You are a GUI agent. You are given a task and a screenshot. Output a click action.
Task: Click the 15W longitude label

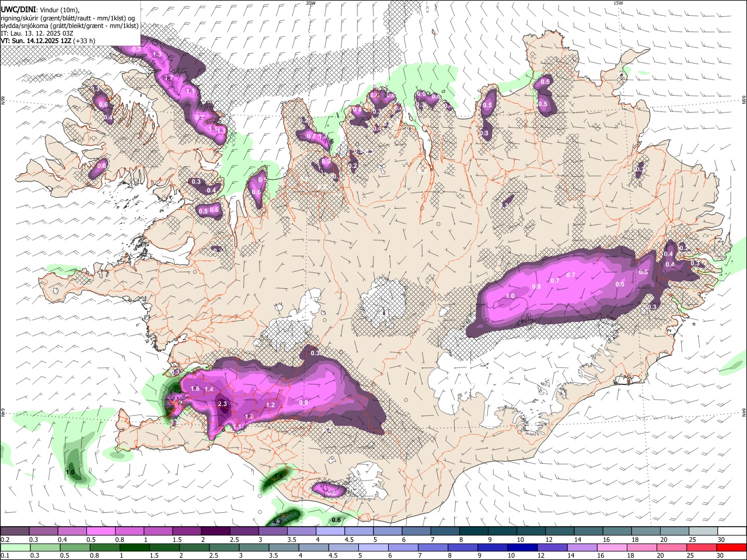[618, 3]
